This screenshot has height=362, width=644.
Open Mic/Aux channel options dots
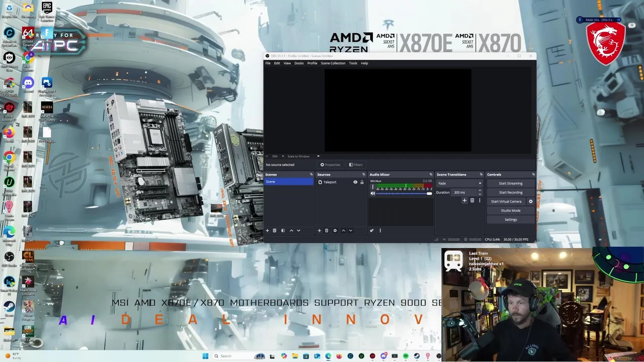372,187
